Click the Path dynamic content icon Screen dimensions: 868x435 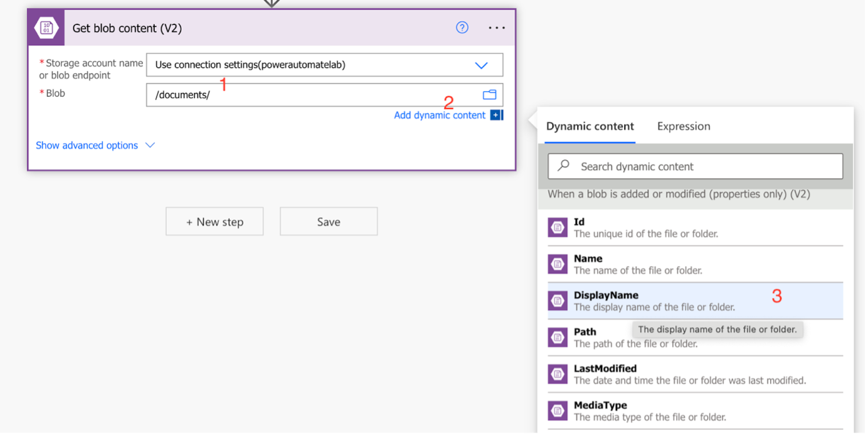point(558,337)
